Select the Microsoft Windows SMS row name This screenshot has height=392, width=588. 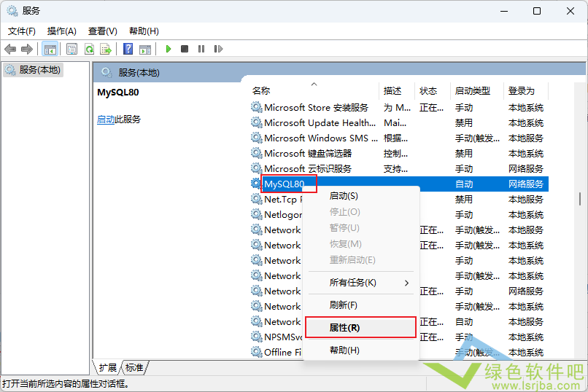tap(321, 138)
